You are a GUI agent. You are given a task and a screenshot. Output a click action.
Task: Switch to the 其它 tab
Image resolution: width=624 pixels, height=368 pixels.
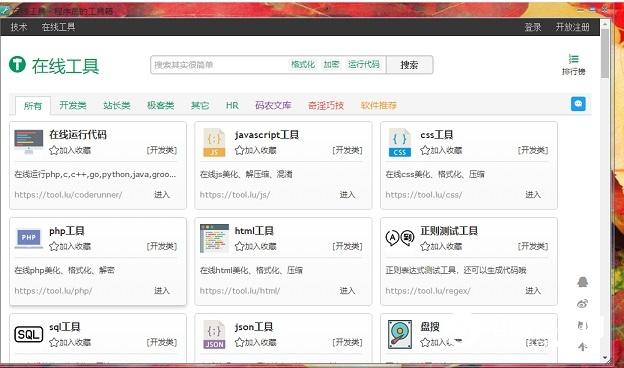[x=200, y=105]
